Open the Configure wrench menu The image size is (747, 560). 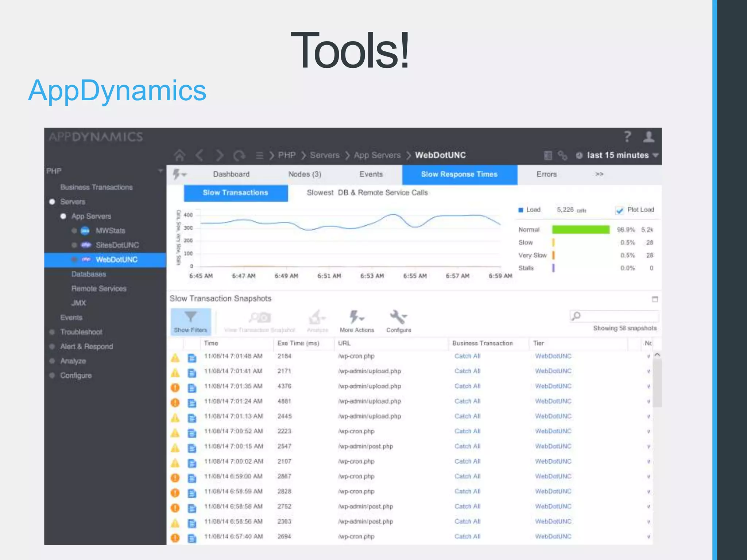[399, 321]
